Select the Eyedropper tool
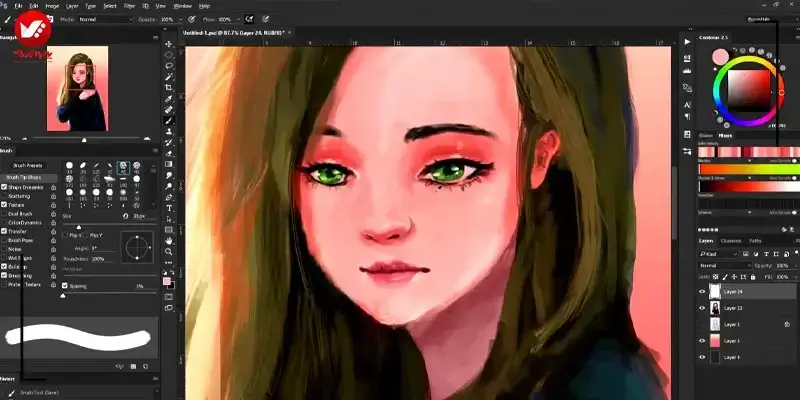 pyautogui.click(x=169, y=98)
